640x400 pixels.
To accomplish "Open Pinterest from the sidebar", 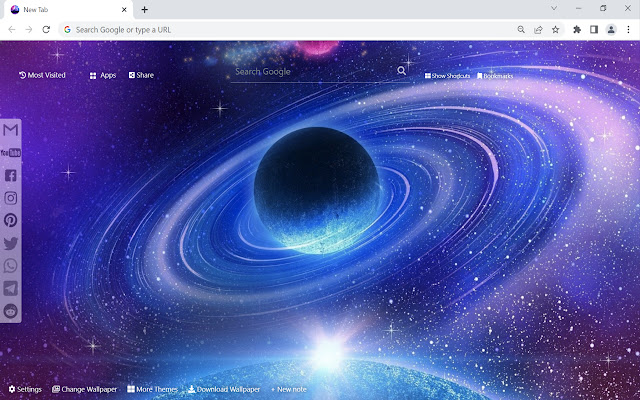I will point(11,220).
